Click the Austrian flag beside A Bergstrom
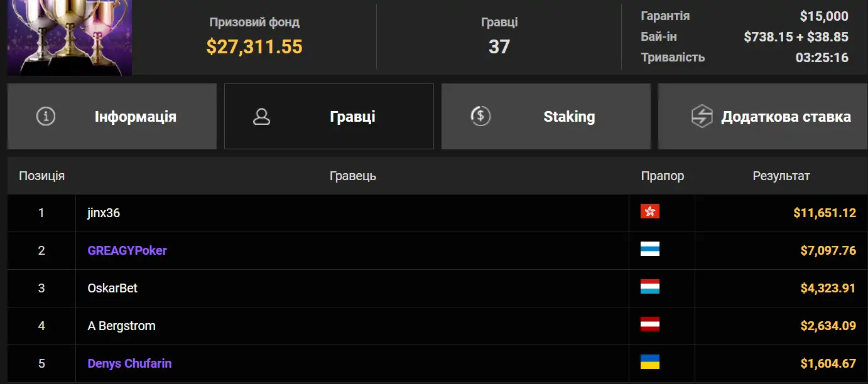This screenshot has height=384, width=868. pos(649,324)
